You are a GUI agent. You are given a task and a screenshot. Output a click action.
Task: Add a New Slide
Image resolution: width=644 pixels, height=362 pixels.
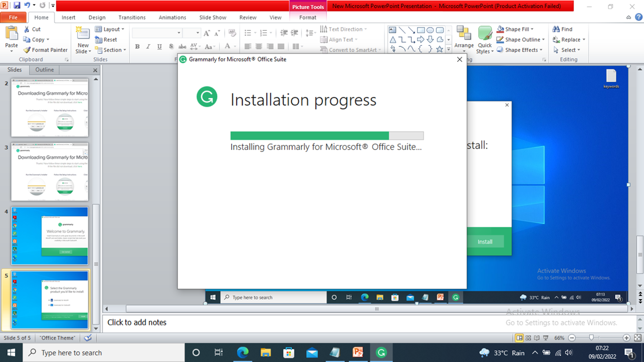coord(83,40)
